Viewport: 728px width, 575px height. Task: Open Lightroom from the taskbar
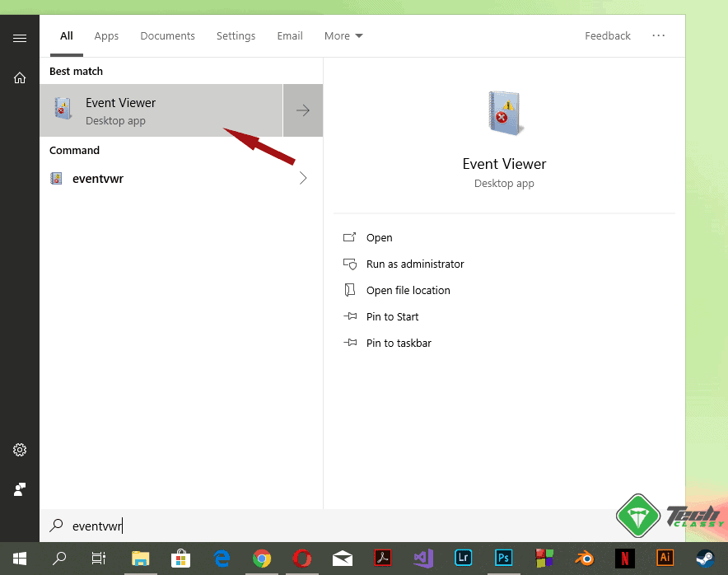463,559
